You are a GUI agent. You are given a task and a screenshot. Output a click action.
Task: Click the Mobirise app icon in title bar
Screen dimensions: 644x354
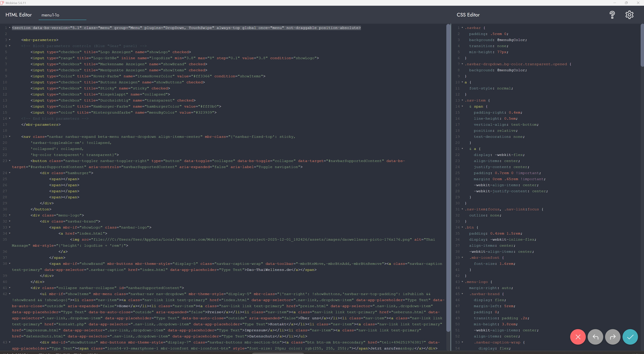tap(3, 3)
